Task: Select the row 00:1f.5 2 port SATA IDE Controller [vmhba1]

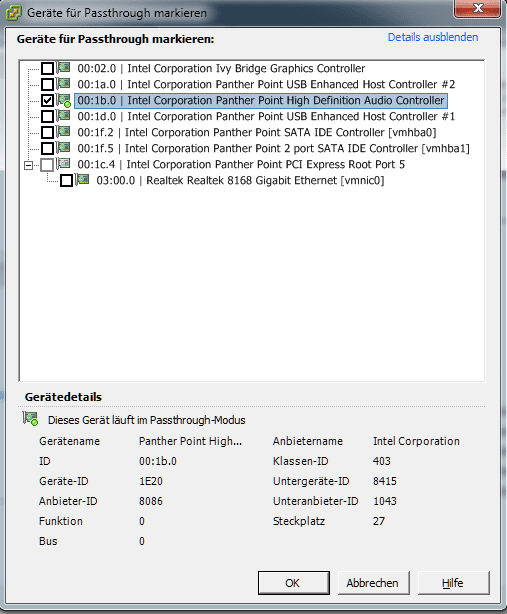Action: [273, 149]
